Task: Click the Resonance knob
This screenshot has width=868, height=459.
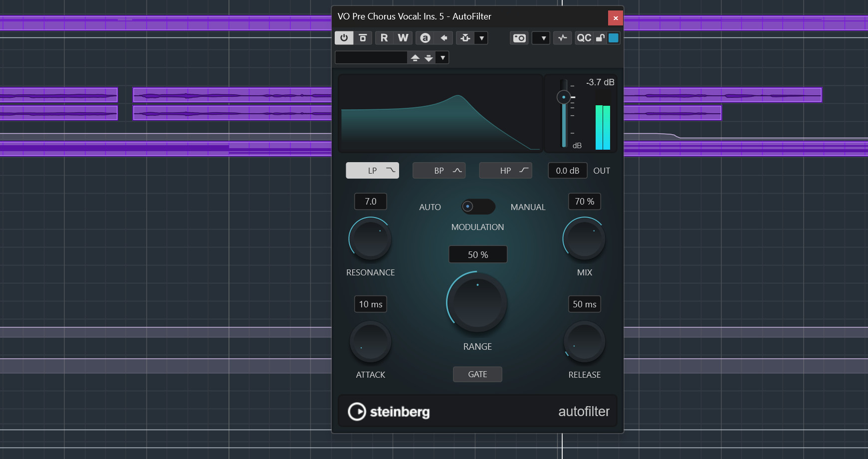Action: 370,239
